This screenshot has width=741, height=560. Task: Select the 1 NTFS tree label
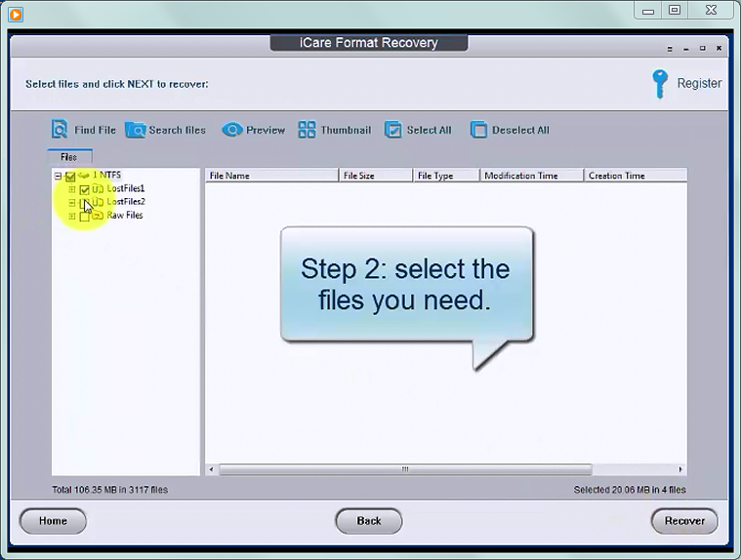click(106, 175)
